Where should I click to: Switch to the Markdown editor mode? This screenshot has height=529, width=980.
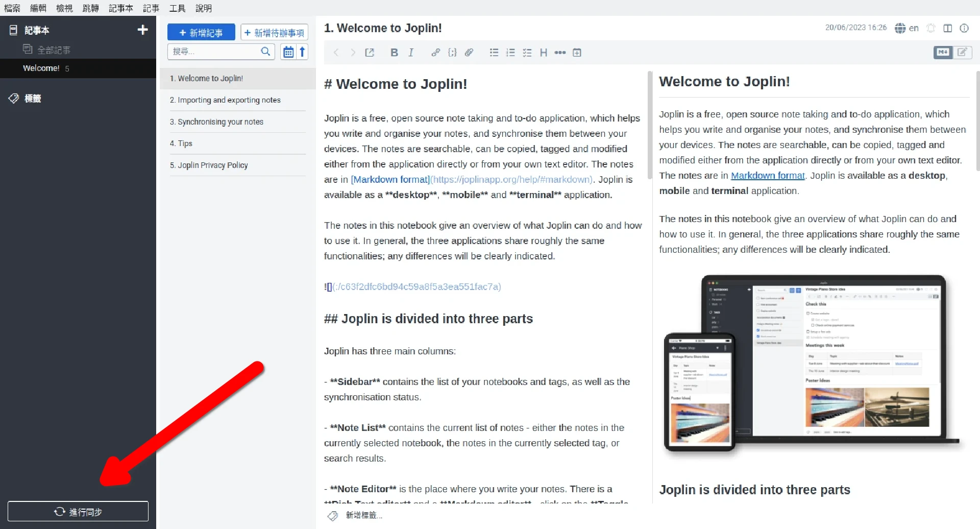pyautogui.click(x=943, y=52)
